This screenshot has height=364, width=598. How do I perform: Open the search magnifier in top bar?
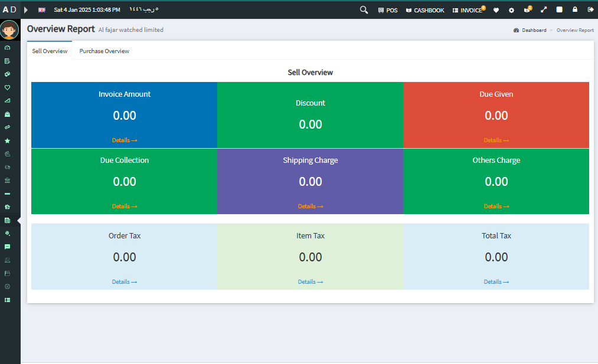(364, 10)
